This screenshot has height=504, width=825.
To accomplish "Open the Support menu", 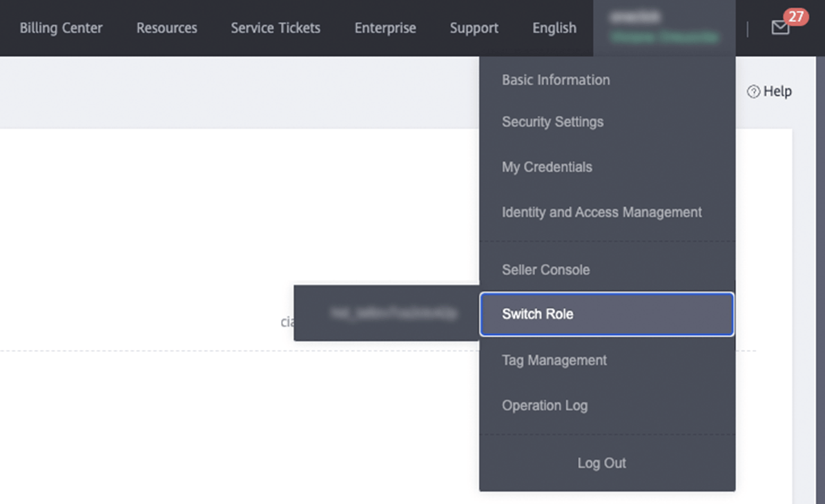I will tap(474, 28).
